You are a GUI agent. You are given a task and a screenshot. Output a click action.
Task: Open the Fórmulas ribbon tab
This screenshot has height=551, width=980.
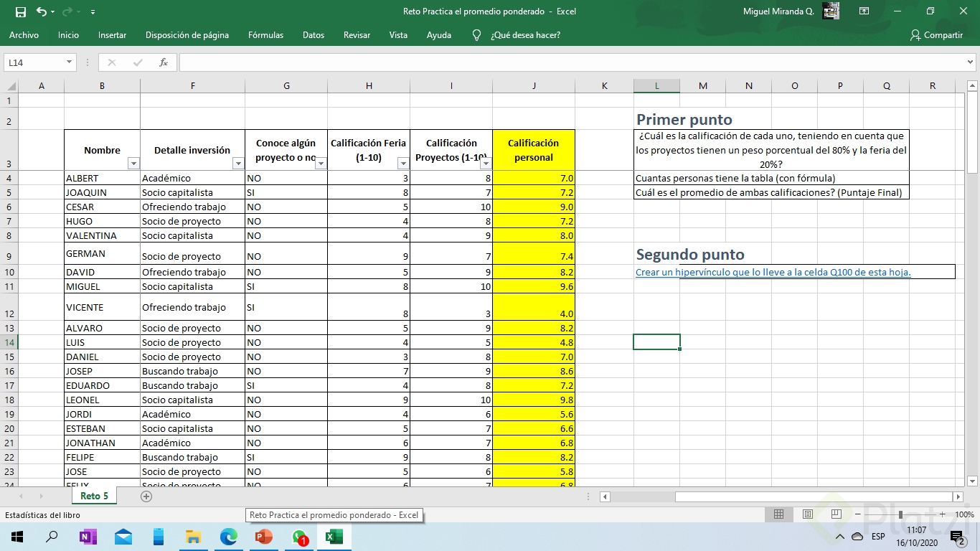click(265, 34)
